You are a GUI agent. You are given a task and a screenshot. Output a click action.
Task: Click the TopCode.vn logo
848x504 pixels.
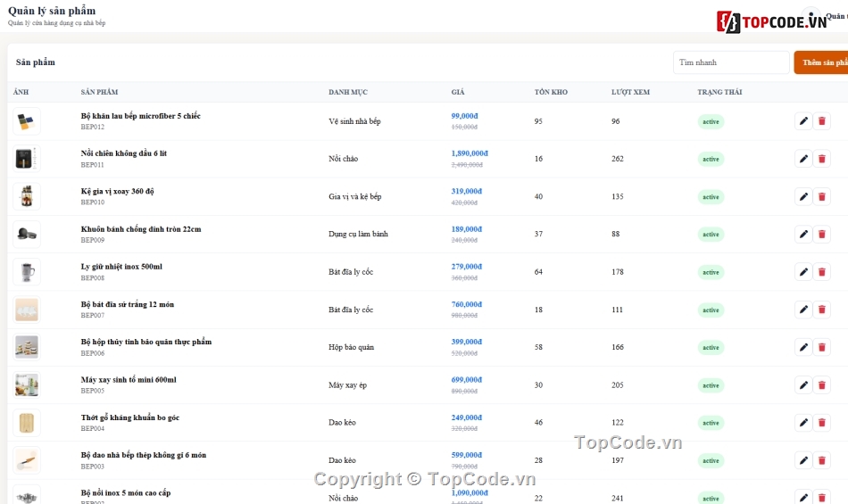772,21
